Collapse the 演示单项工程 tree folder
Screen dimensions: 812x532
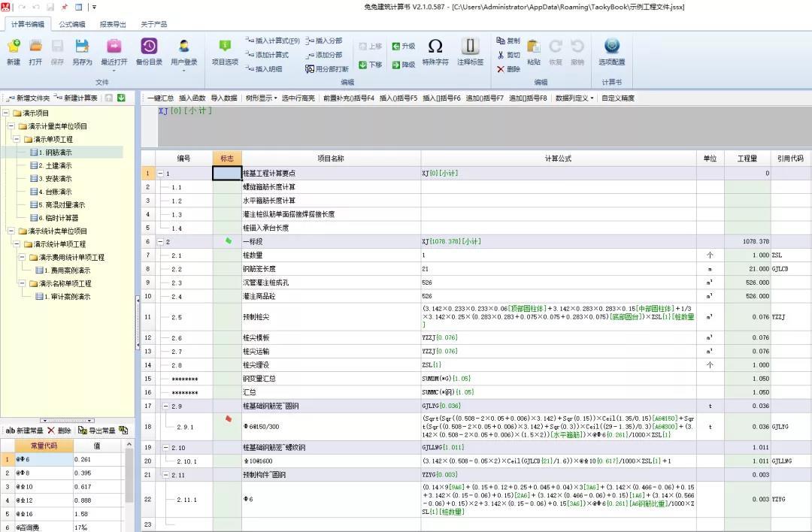point(17,139)
